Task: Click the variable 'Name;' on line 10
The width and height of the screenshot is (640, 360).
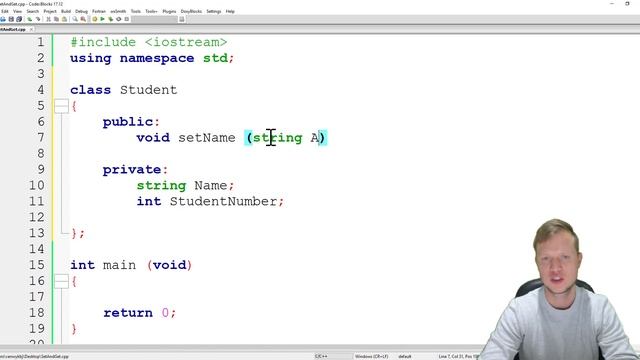Action: [214, 185]
